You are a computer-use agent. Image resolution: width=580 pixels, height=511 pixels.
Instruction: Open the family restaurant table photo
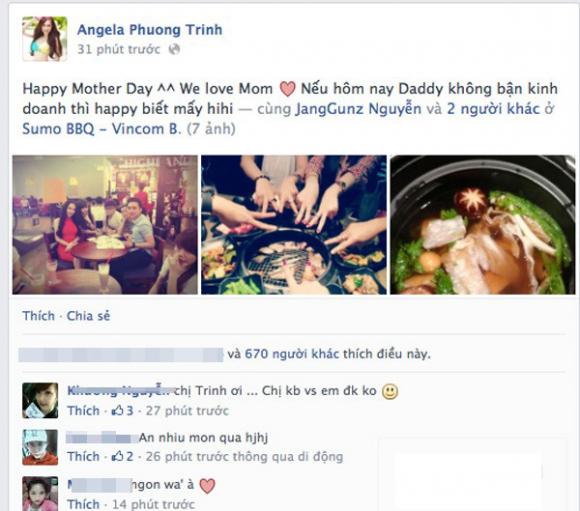click(x=105, y=225)
